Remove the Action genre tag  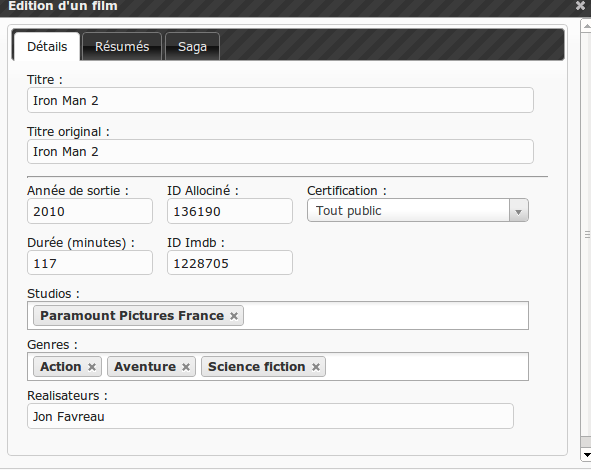click(x=92, y=367)
